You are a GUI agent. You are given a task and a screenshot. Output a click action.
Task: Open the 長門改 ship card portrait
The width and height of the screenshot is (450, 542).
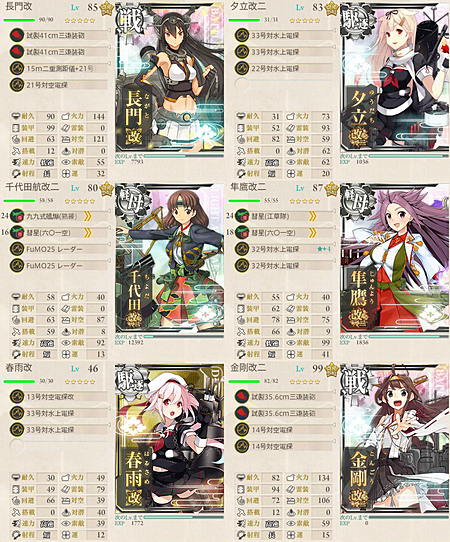pos(169,78)
